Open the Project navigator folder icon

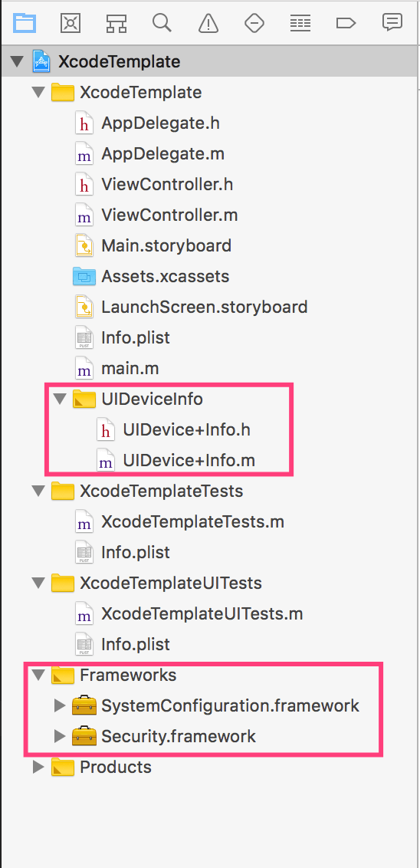[25, 23]
